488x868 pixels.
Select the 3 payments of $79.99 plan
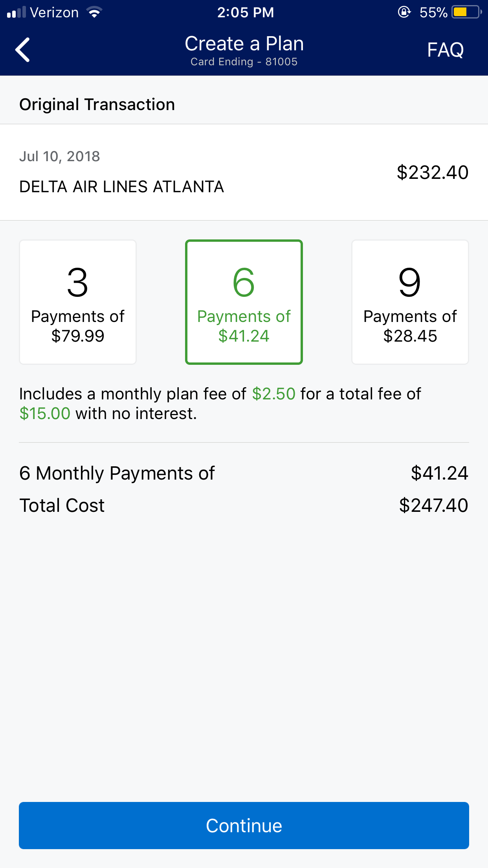click(x=78, y=302)
